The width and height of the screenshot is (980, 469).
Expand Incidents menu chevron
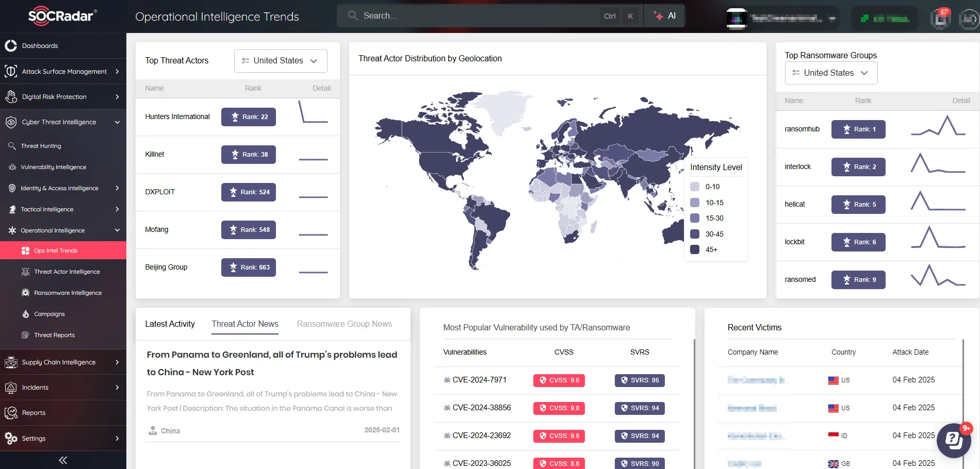pyautogui.click(x=117, y=388)
